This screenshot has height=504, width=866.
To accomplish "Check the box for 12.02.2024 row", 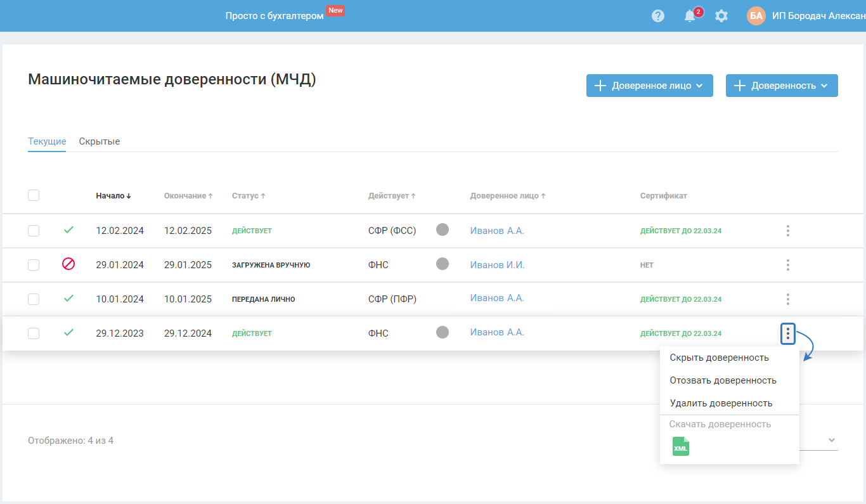I will coord(34,231).
